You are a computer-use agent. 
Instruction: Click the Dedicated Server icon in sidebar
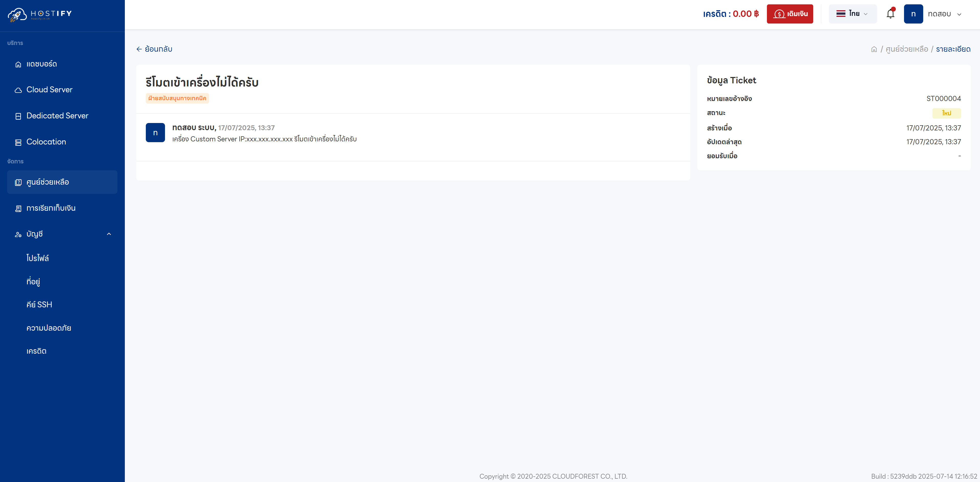point(18,116)
